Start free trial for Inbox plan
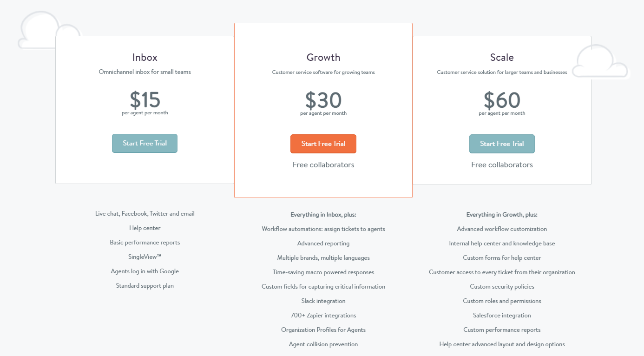This screenshot has width=644, height=356. (x=145, y=143)
